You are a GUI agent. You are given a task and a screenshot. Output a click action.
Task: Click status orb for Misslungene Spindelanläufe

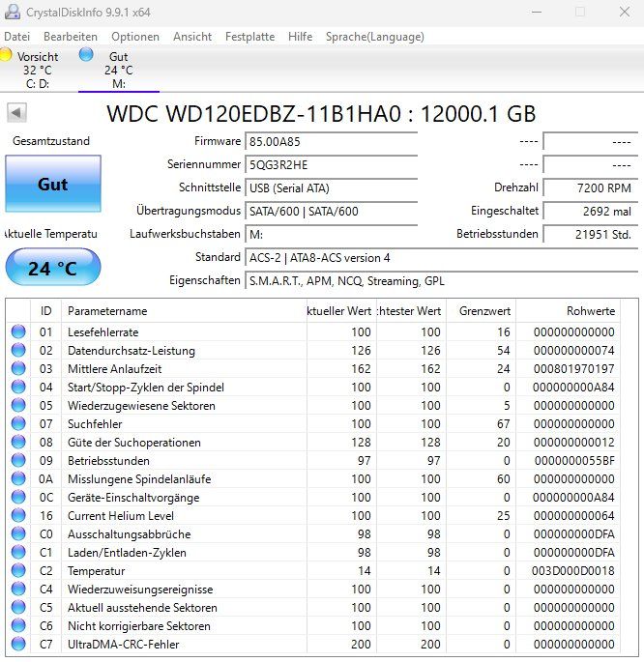18,478
